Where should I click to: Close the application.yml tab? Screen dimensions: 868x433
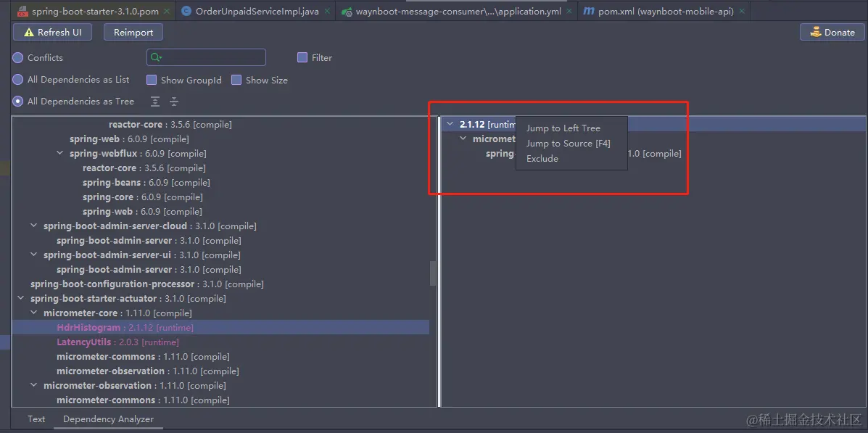570,11
